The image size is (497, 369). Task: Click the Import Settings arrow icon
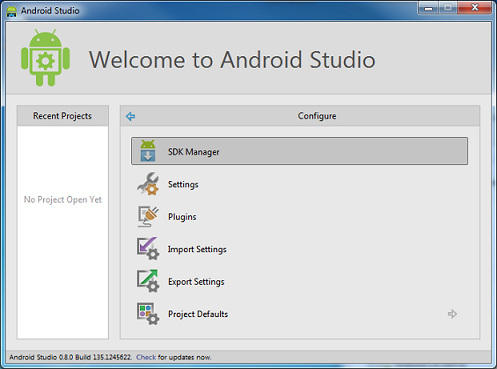click(x=148, y=249)
